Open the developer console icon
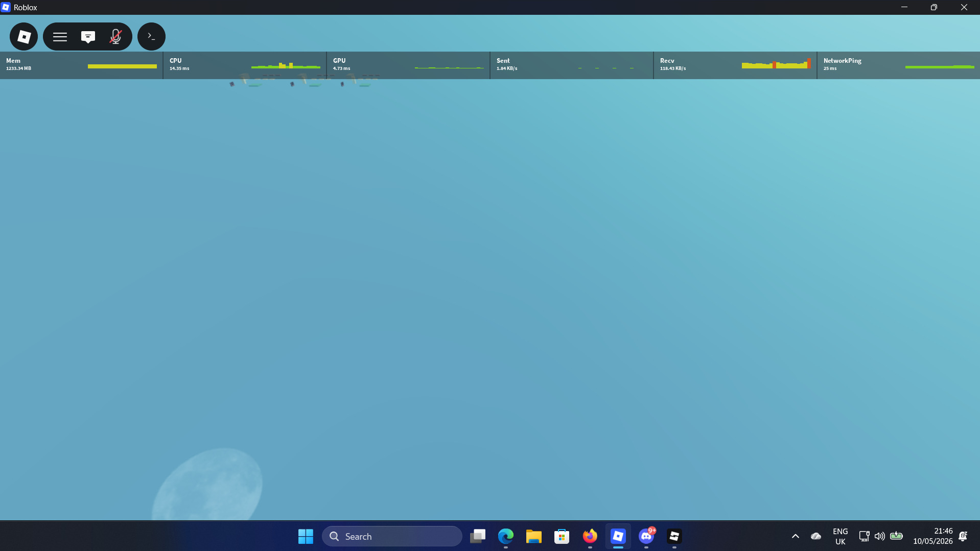Screen dimensions: 980x551 tap(151, 36)
